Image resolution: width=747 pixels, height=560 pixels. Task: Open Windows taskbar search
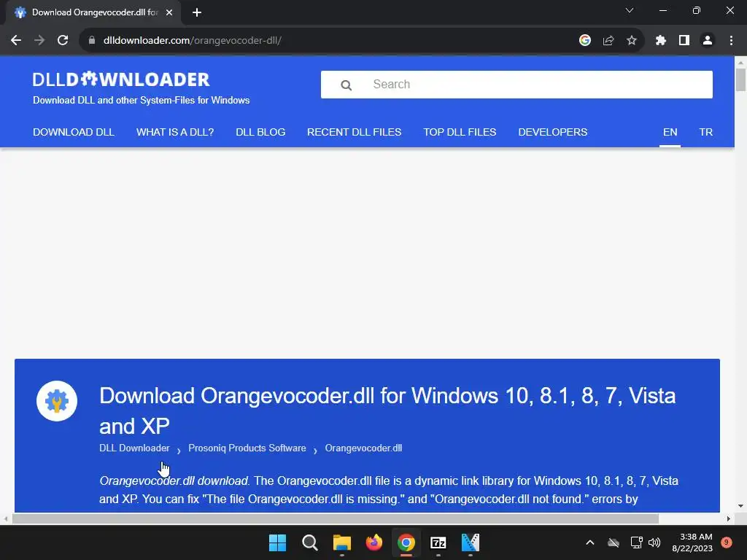pos(309,542)
